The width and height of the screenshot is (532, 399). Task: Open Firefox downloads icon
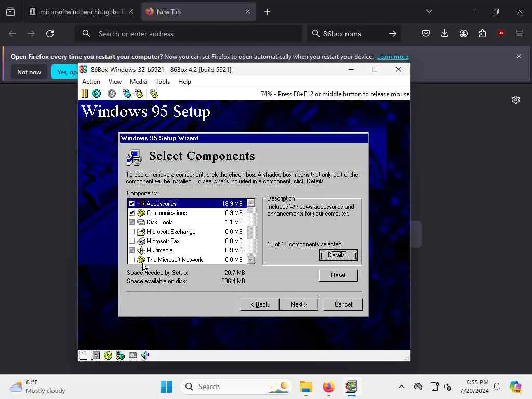pyautogui.click(x=445, y=33)
